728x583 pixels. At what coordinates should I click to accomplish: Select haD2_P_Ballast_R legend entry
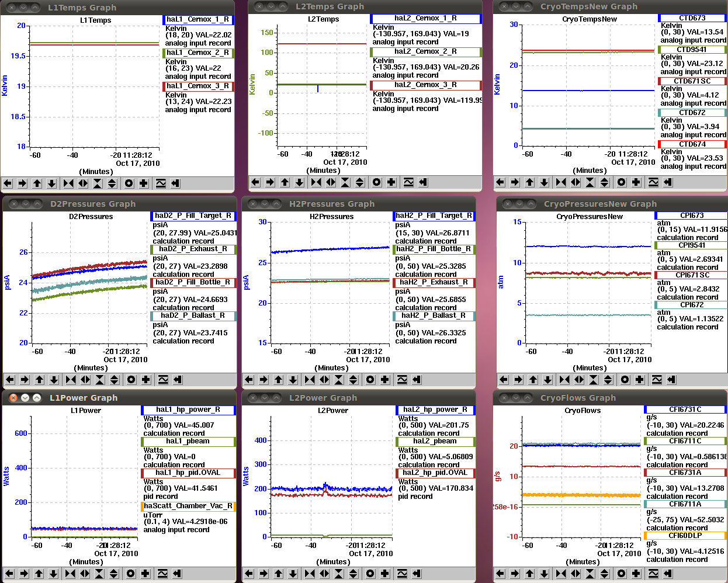[x=193, y=315]
